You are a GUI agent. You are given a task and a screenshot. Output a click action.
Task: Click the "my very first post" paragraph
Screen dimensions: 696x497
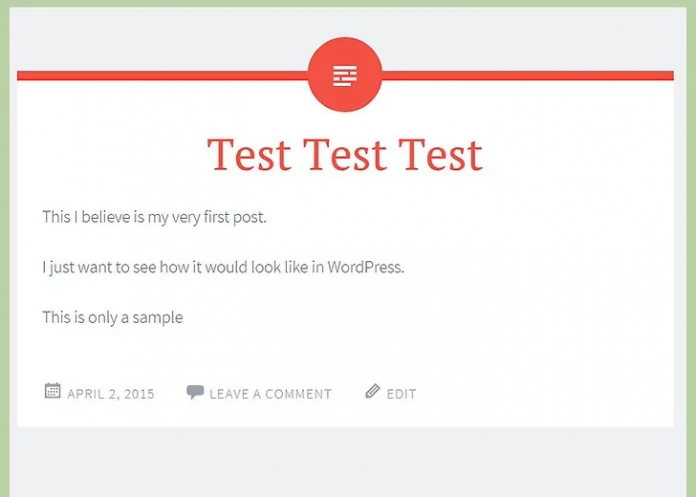tap(154, 217)
